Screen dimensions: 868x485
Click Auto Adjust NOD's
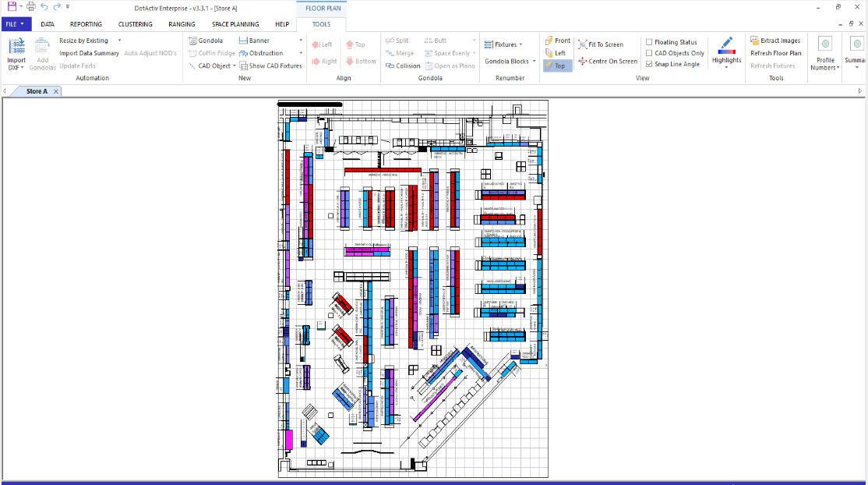150,53
